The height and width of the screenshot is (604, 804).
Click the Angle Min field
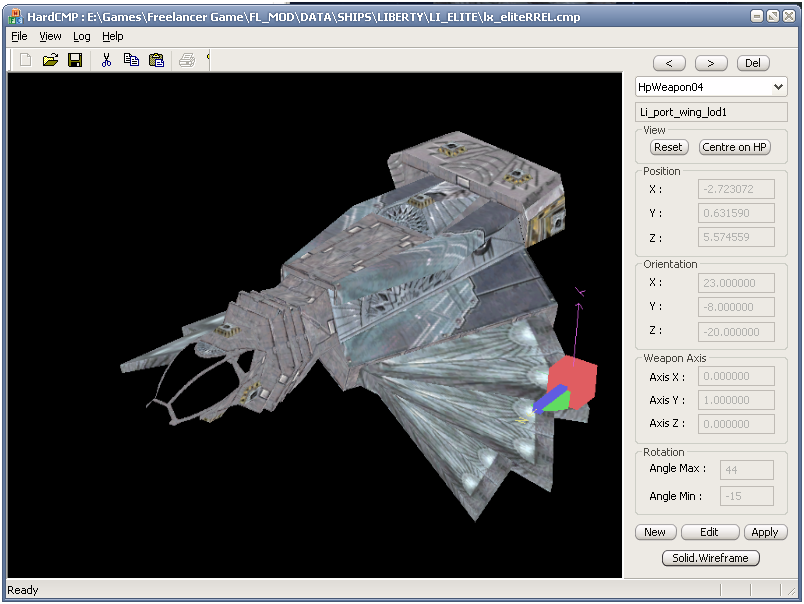point(747,496)
